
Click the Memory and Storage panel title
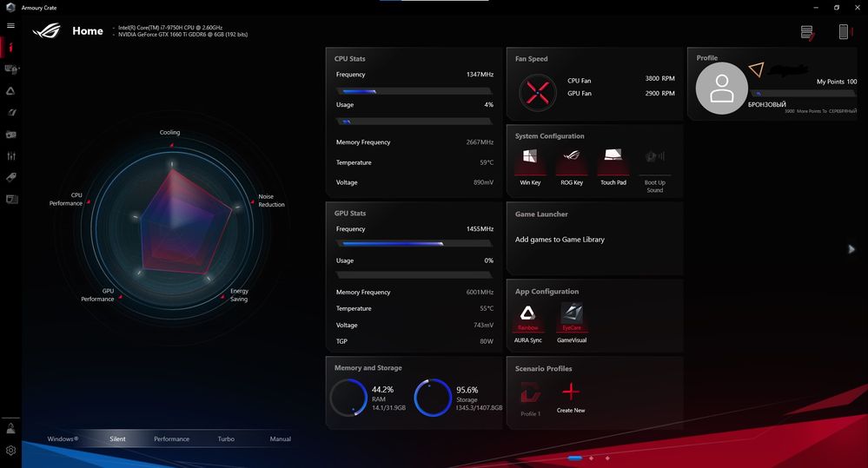[x=368, y=368]
